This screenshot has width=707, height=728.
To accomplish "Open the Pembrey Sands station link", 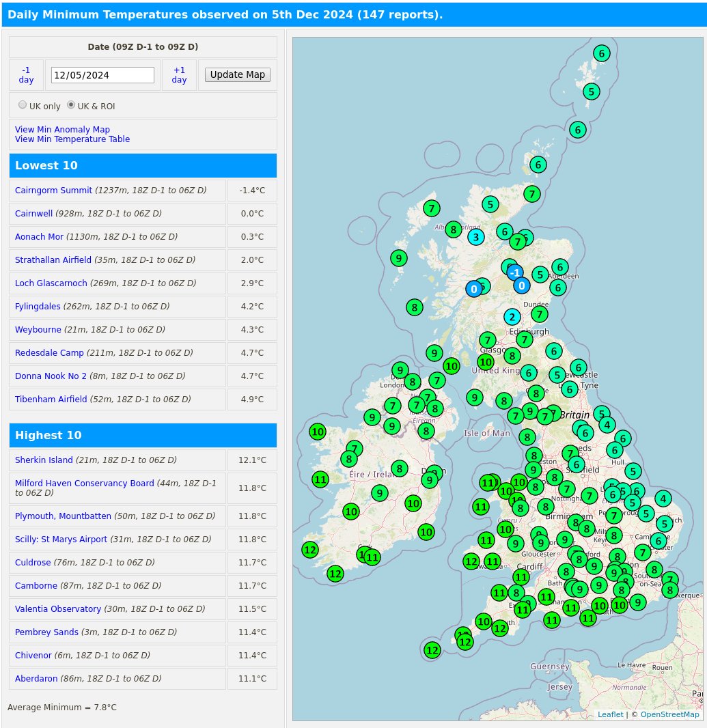I will 46,632.
